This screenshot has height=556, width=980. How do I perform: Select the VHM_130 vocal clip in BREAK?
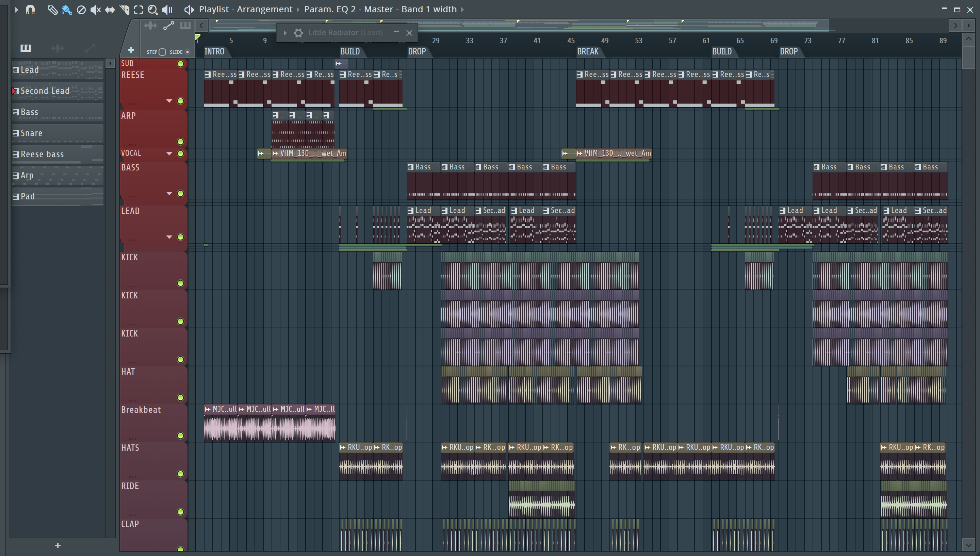[614, 153]
